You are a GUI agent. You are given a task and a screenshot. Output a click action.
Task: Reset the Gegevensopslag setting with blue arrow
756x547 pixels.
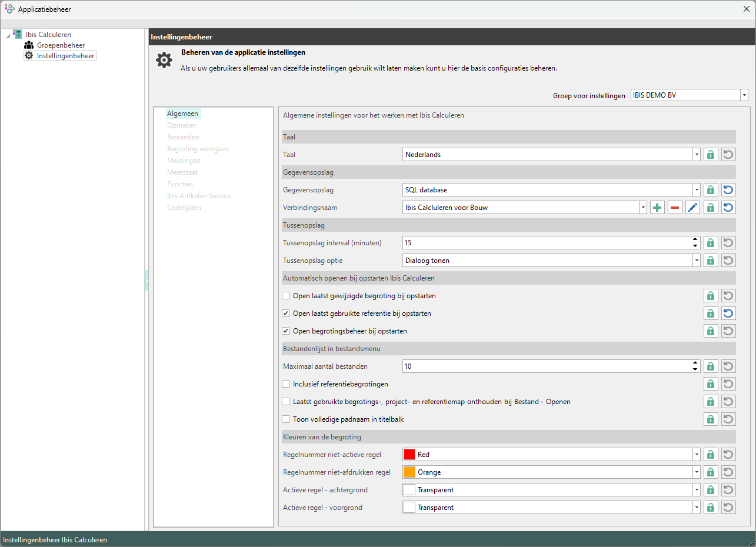tap(728, 190)
